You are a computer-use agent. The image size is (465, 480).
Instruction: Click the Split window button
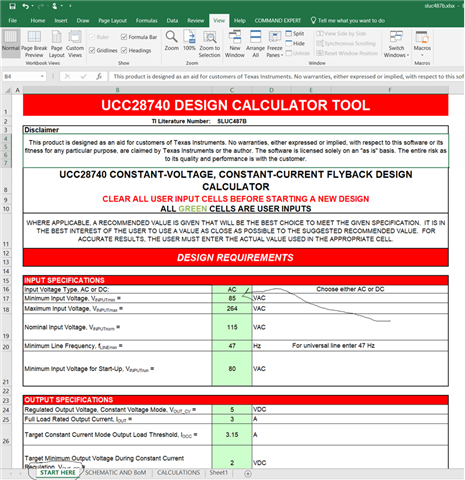(295, 33)
